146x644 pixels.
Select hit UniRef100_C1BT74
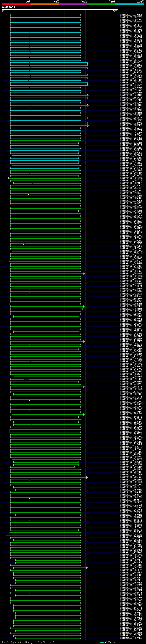point(131,286)
